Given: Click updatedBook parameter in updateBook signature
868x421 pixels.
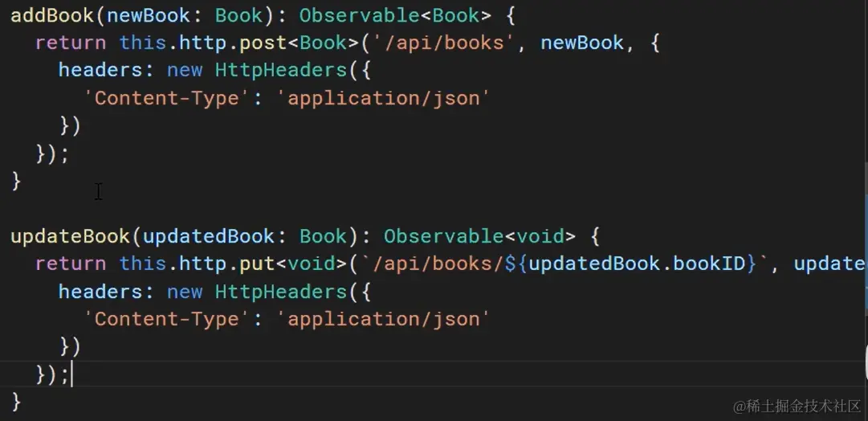Looking at the screenshot, I should click(210, 236).
